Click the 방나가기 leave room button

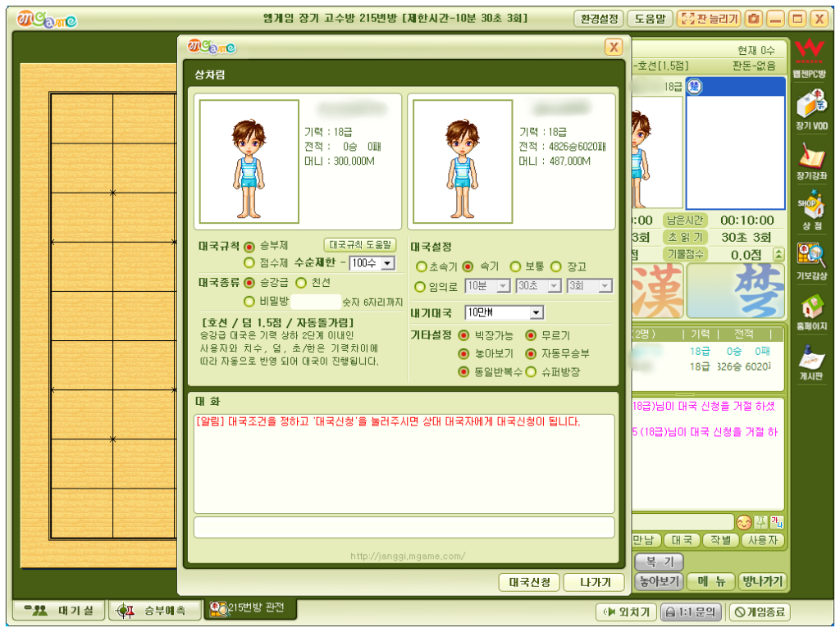pyautogui.click(x=762, y=582)
